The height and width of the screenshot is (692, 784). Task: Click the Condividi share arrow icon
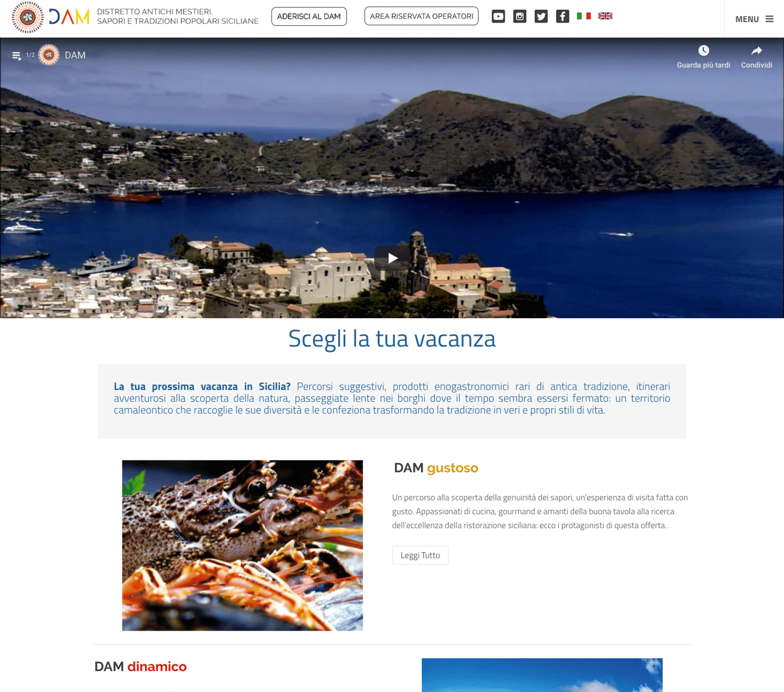point(756,51)
